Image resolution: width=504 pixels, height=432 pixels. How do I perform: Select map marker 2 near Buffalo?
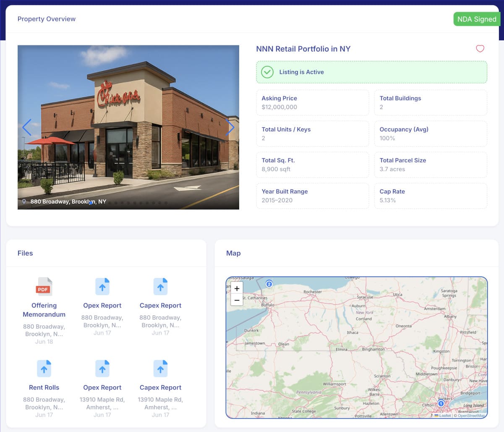point(269,284)
